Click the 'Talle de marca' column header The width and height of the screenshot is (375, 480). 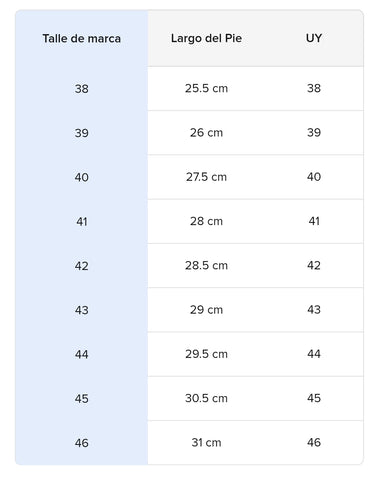81,38
